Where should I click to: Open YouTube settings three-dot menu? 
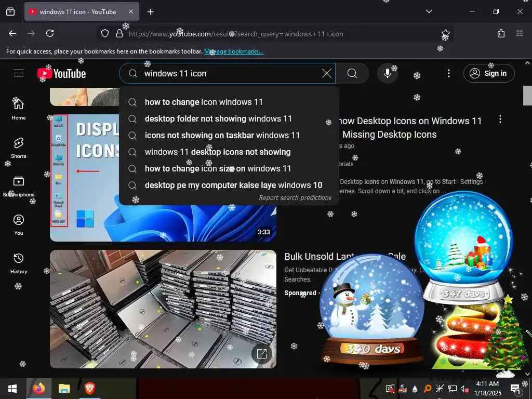click(x=448, y=73)
